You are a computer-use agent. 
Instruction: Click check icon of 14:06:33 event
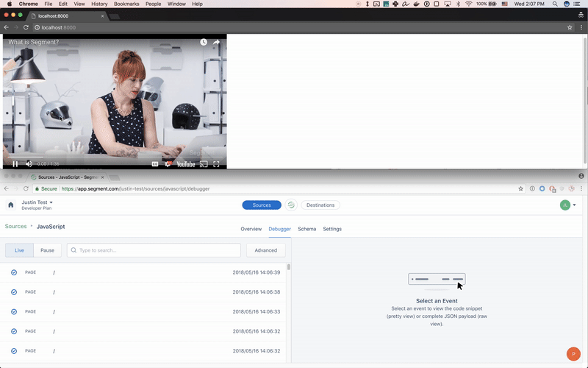click(14, 311)
